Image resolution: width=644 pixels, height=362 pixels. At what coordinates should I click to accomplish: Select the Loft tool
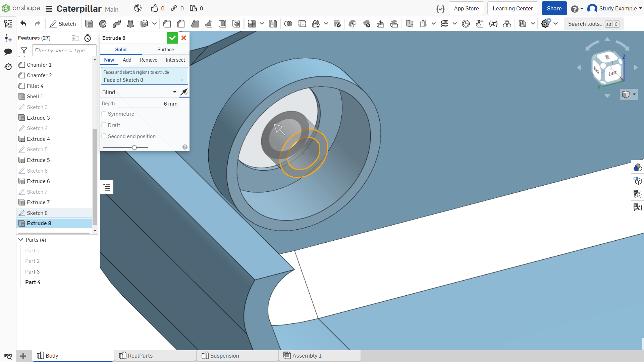[x=130, y=23]
